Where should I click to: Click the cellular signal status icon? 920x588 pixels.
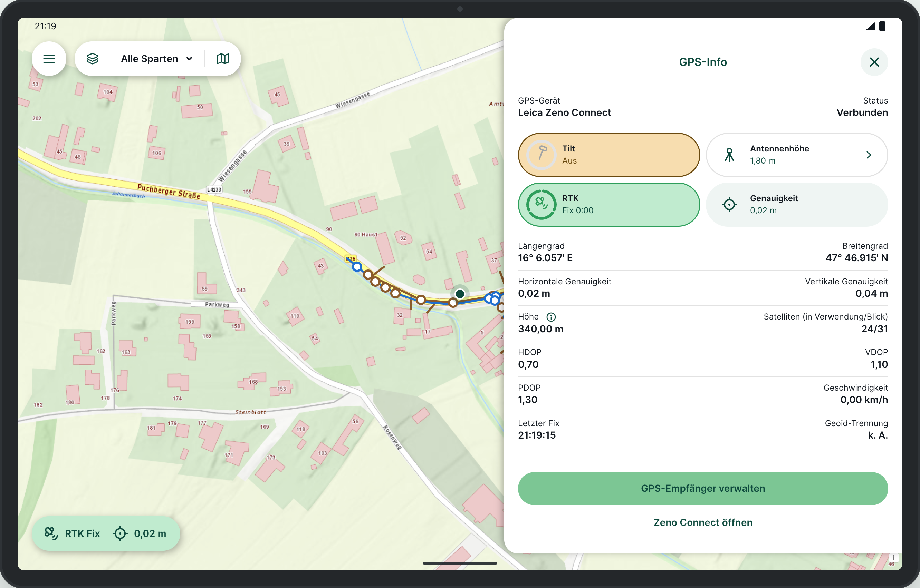click(870, 26)
